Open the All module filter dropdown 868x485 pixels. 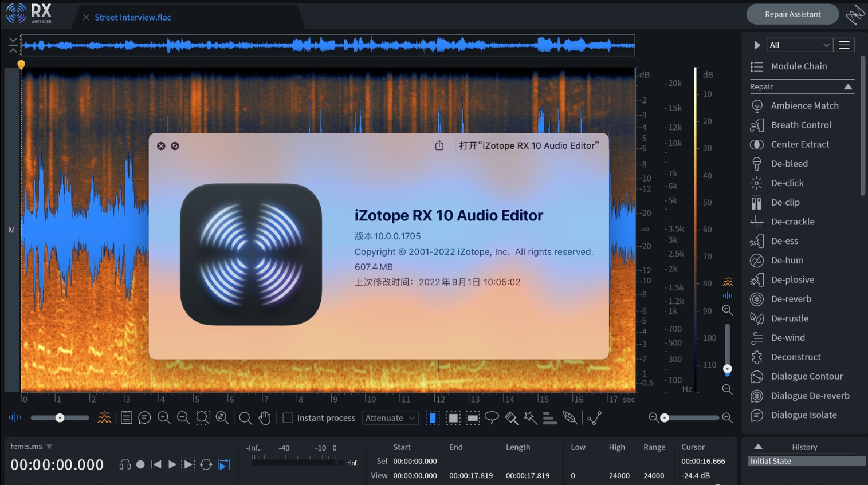[x=799, y=45]
